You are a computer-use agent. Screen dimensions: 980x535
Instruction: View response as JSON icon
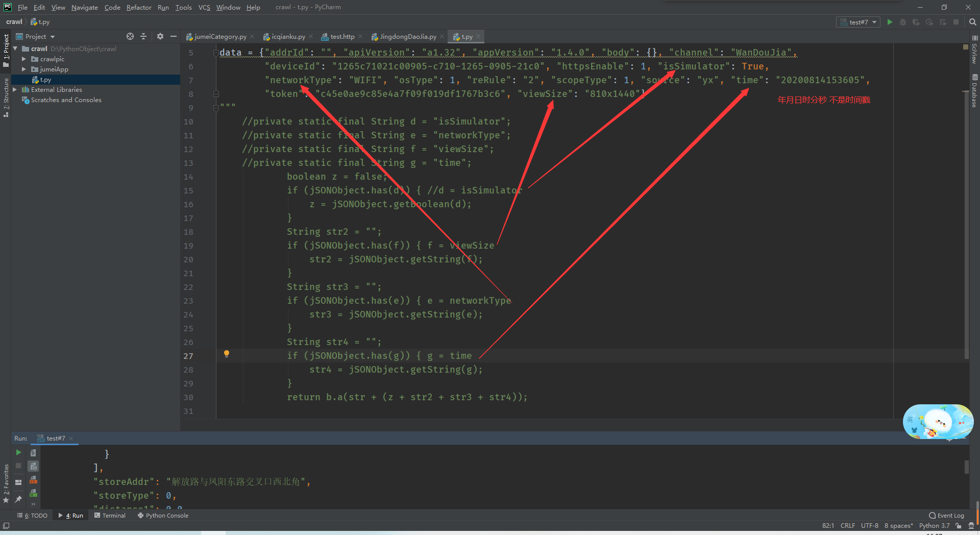[33, 466]
